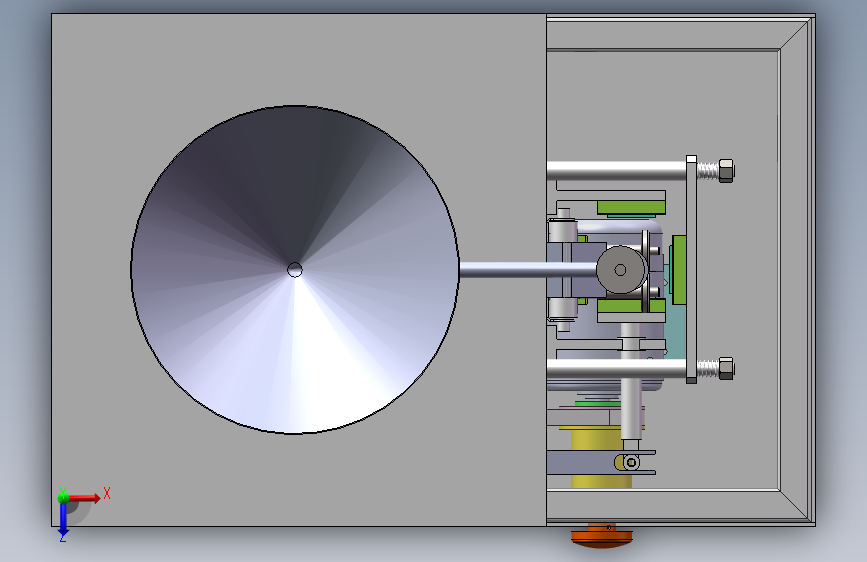Click the upper threaded stud section
Viewport: 867px width, 562px height.
click(708, 170)
